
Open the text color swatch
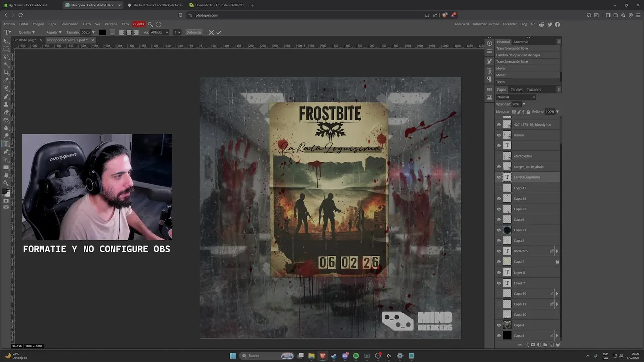[x=102, y=32]
